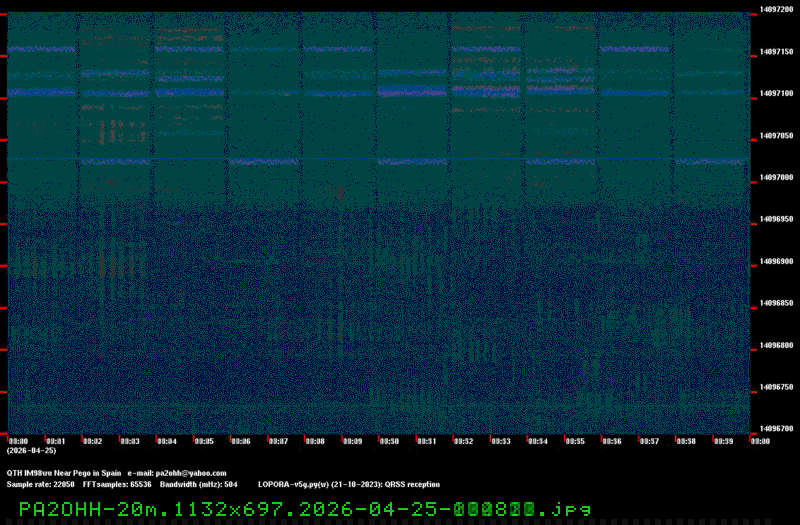Click the 08:05 time axis label
The width and height of the screenshot is (800, 525).
[204, 440]
